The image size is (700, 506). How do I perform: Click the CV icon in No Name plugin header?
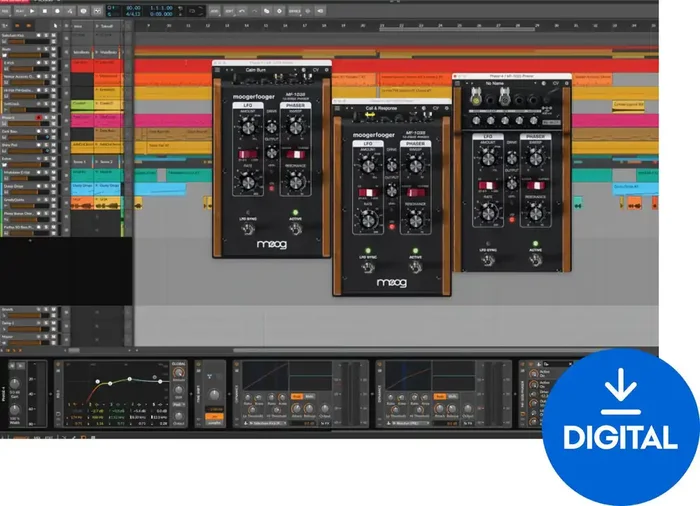click(x=556, y=83)
